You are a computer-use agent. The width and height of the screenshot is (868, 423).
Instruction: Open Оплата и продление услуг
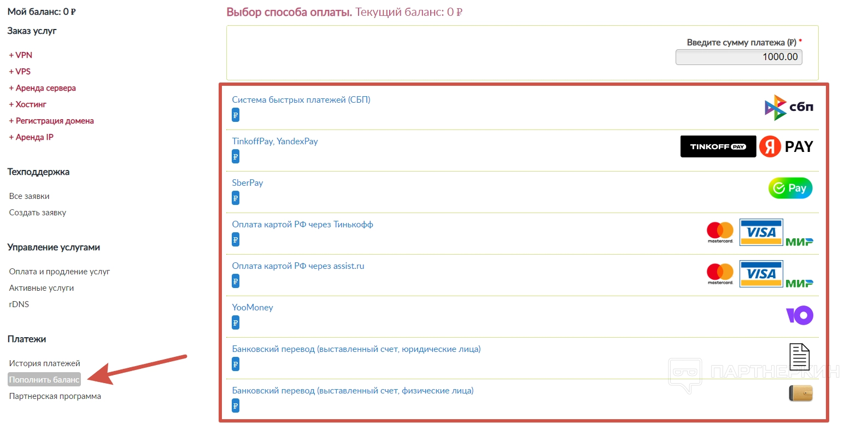(x=60, y=272)
